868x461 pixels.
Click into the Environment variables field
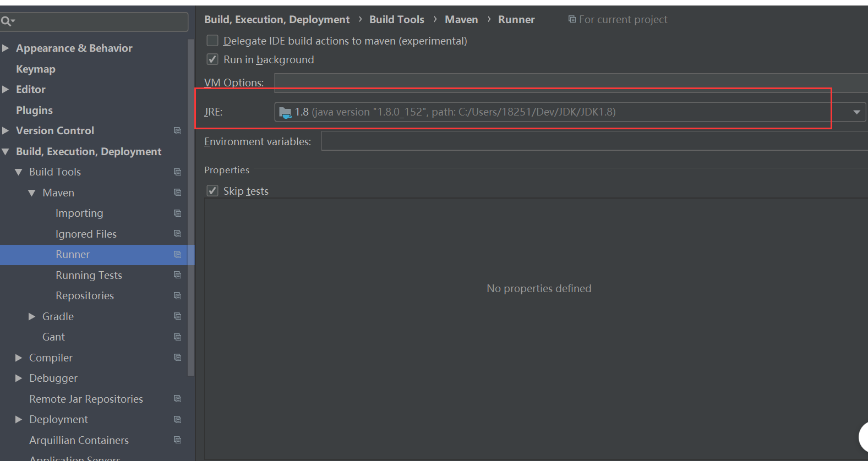point(594,141)
